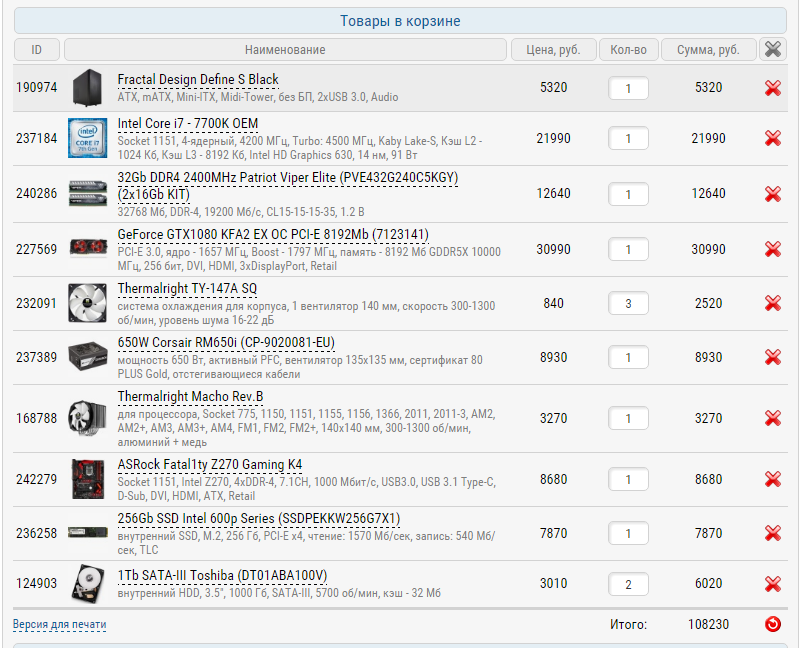Viewport: 803px width, 648px height.
Task: Delete GeForce GTX1080 KFA2 from cart
Action: tap(772, 249)
